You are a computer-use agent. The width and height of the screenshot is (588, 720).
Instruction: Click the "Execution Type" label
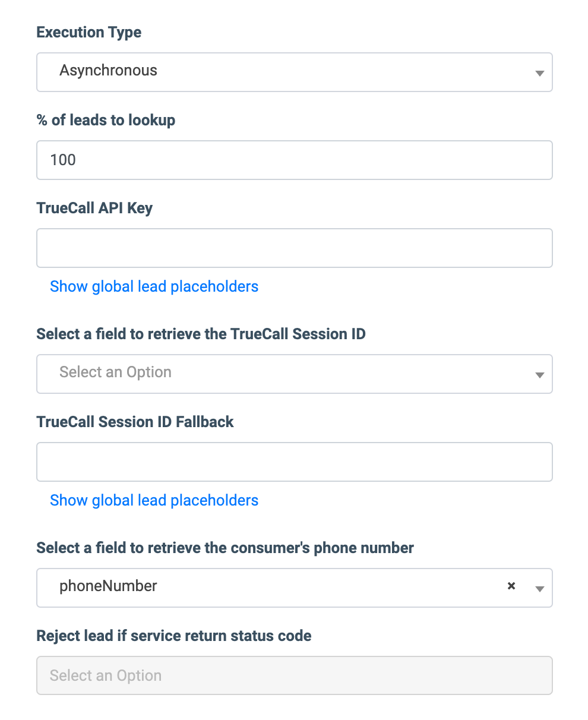coord(89,32)
